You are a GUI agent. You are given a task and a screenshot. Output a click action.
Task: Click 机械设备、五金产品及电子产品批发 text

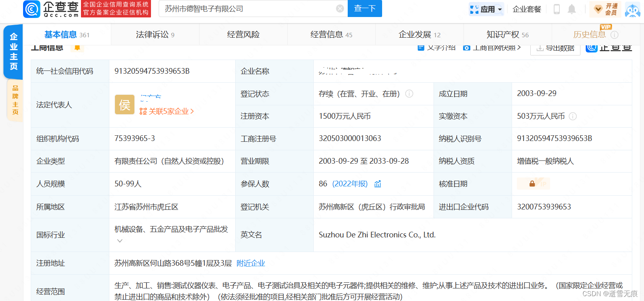(x=171, y=229)
